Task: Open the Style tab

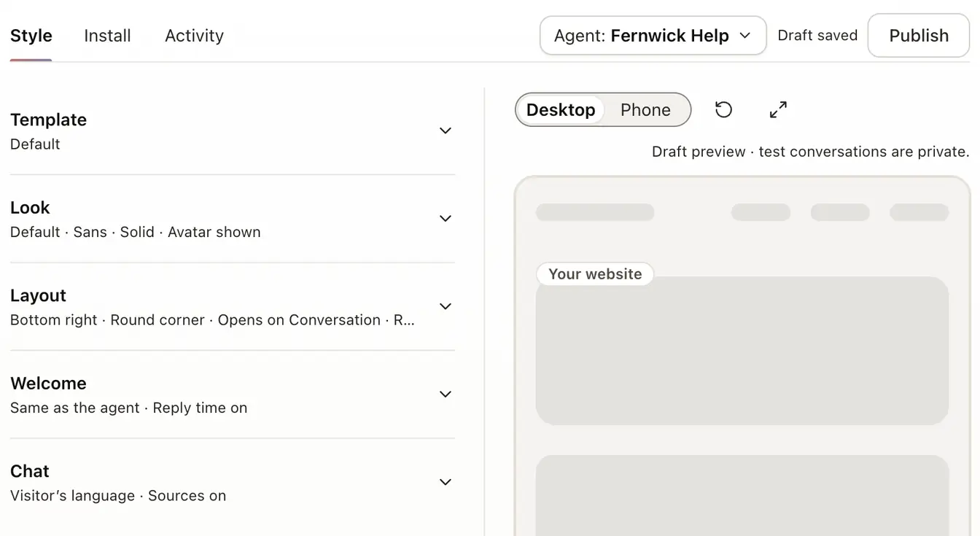Action: click(x=31, y=36)
